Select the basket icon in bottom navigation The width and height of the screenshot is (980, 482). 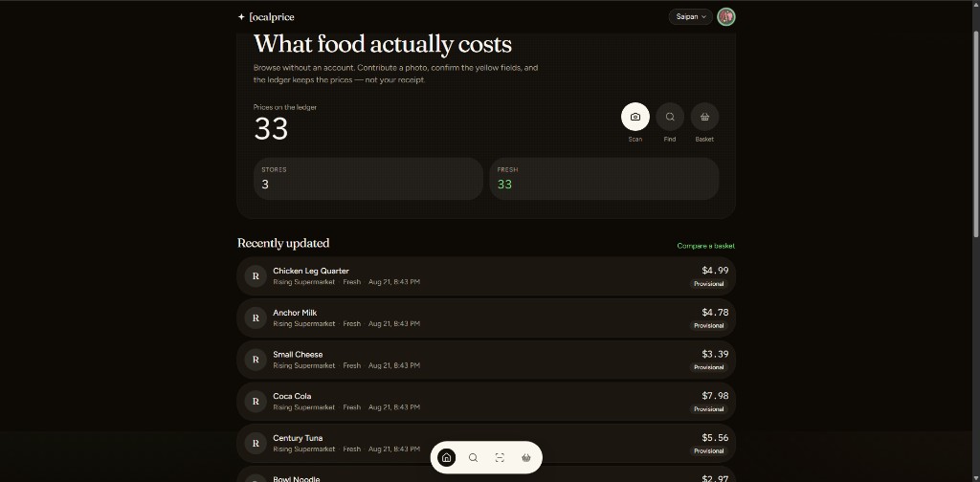click(x=526, y=458)
